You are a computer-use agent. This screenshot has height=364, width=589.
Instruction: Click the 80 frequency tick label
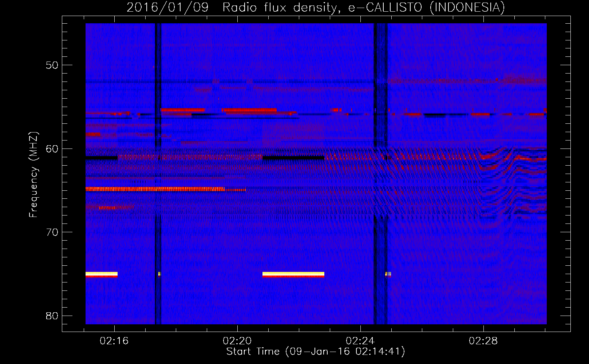pos(52,316)
